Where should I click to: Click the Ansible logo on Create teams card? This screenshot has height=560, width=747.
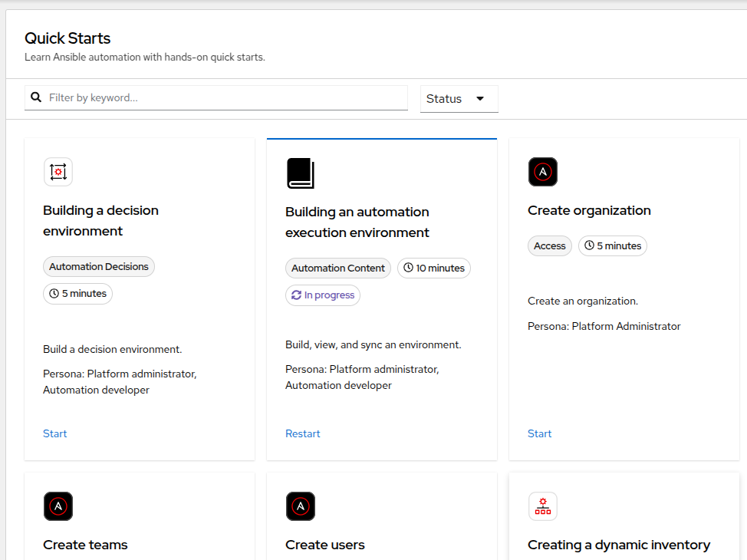58,506
